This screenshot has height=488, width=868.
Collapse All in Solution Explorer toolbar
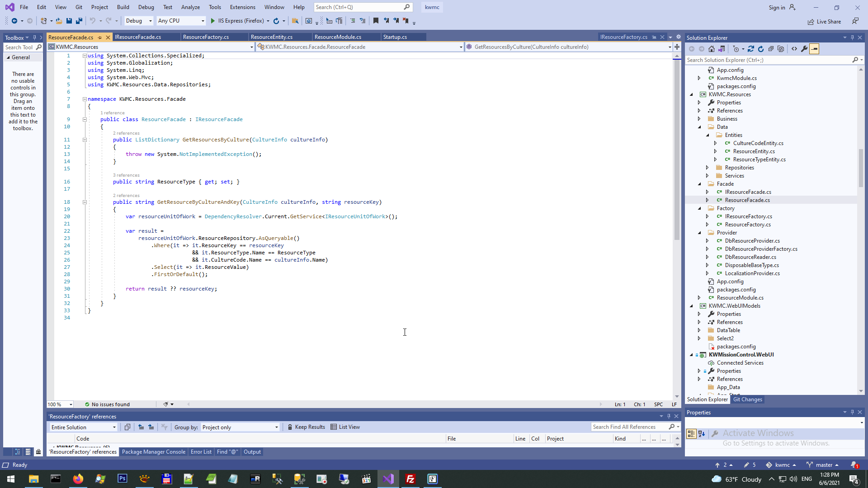pos(771,49)
